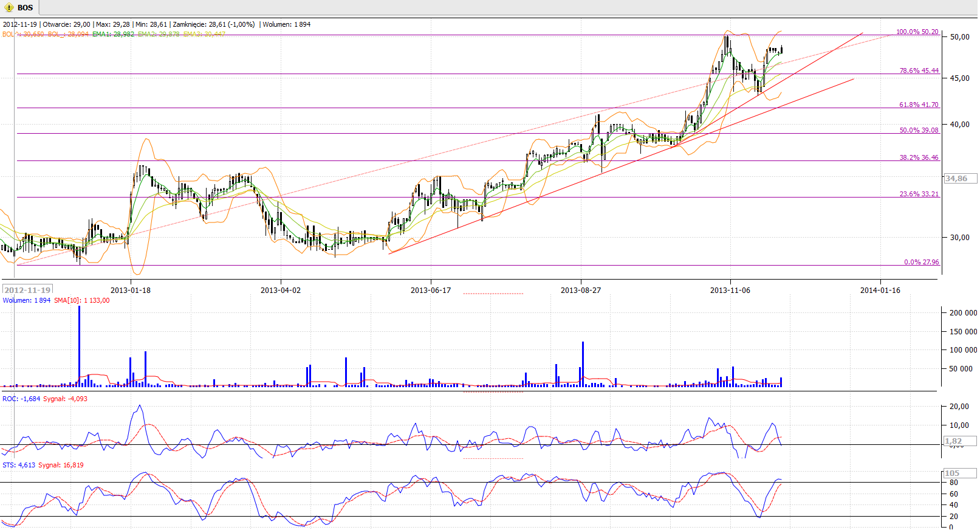Click the 38.2% 36.46 Fibonacci level label
Viewport: 980px width, 530px height.
click(919, 157)
